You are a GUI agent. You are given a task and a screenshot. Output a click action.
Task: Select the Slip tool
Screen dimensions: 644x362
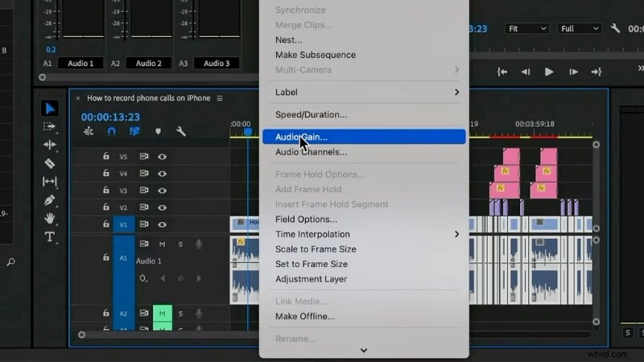point(49,182)
